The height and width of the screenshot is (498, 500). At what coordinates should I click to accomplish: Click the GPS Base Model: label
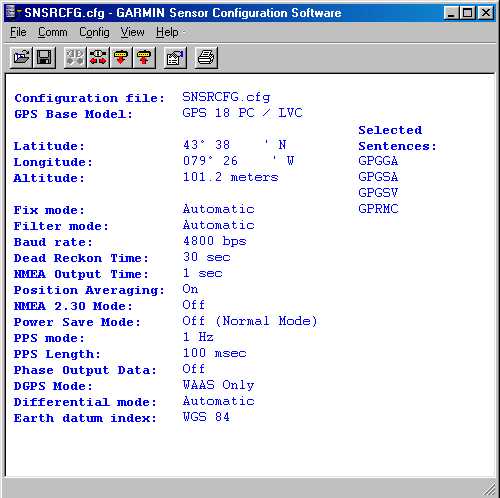pyautogui.click(x=73, y=114)
